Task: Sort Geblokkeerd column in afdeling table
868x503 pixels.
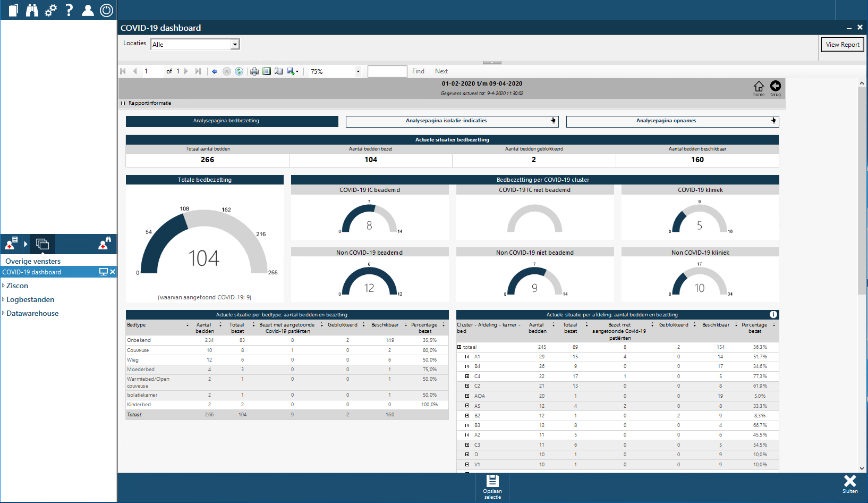Action: [x=695, y=325]
